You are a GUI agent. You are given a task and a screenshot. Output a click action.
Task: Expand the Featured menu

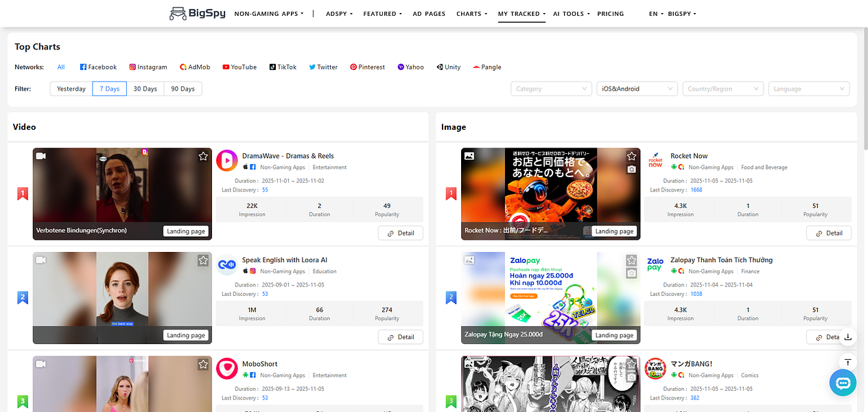click(382, 14)
